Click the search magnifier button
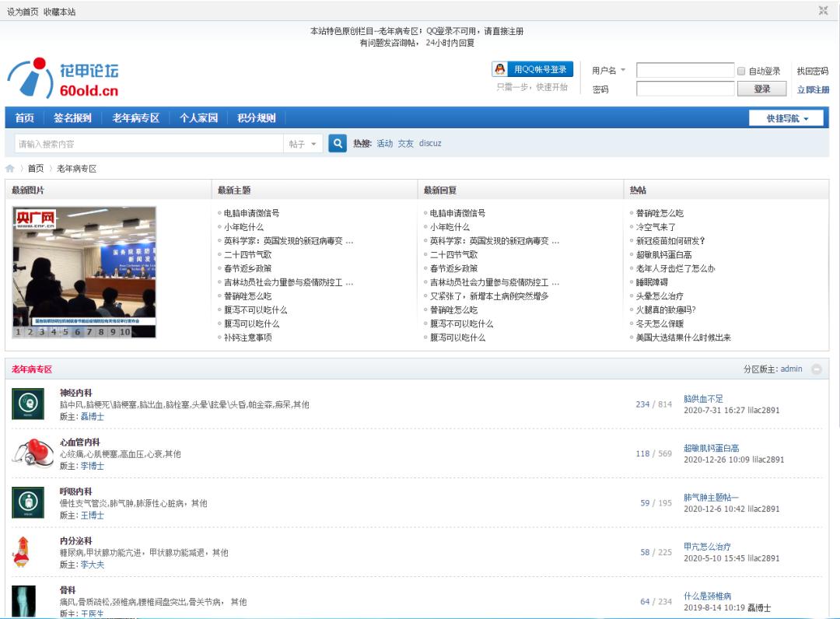This screenshot has width=840, height=619. (x=338, y=144)
